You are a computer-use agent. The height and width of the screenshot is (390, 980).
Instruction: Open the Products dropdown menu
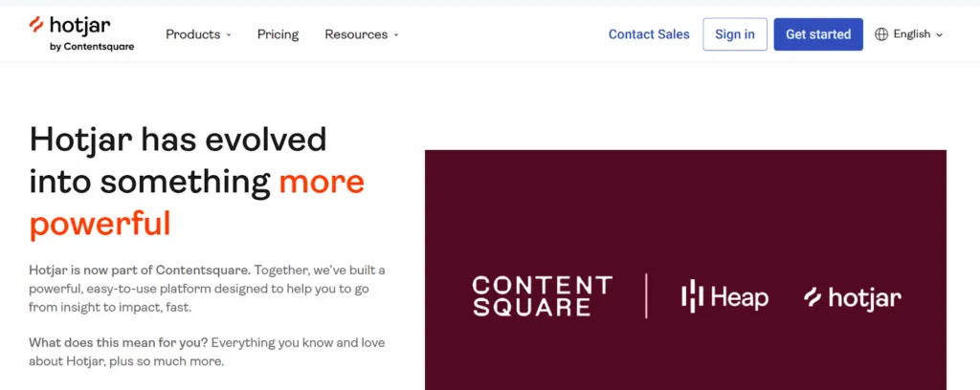[x=198, y=34]
